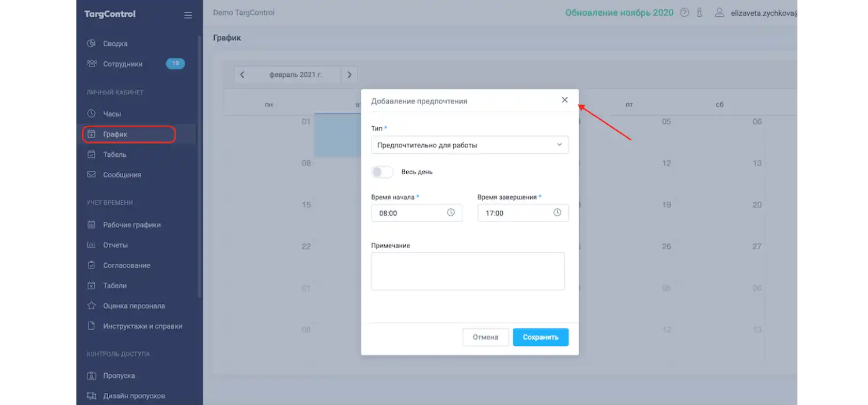Cancel the dialog with Отмена
The height and width of the screenshot is (405, 868).
(x=485, y=337)
